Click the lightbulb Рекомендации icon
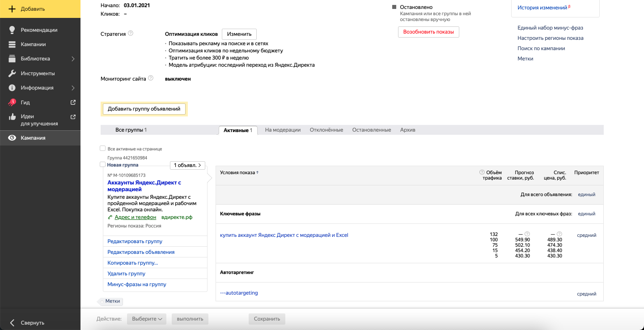644x330 pixels. pos(12,30)
